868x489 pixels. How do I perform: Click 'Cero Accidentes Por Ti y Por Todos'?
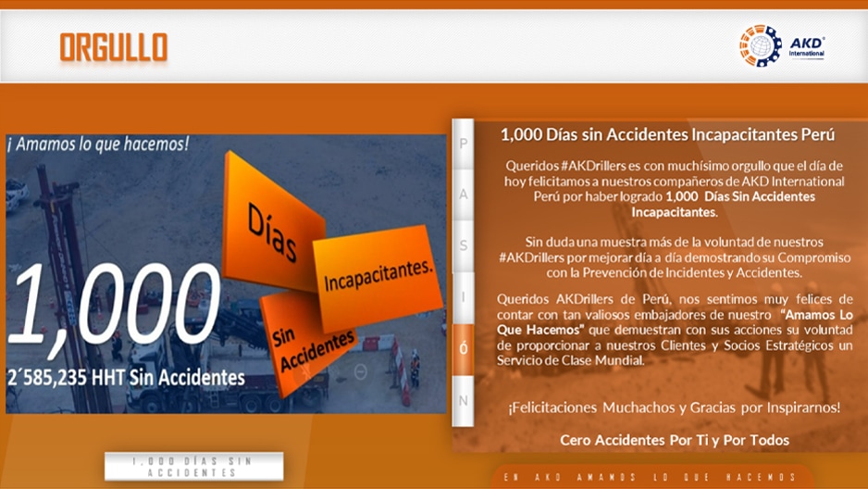coord(675,440)
